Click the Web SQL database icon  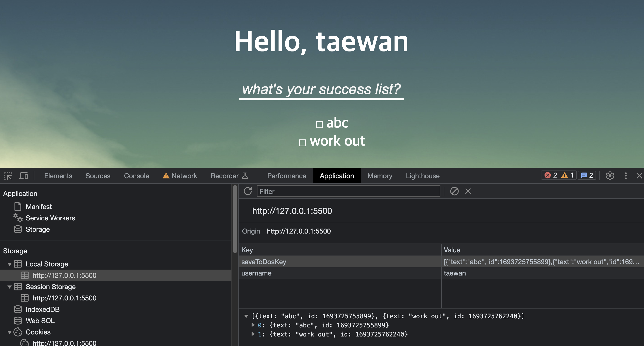point(18,321)
